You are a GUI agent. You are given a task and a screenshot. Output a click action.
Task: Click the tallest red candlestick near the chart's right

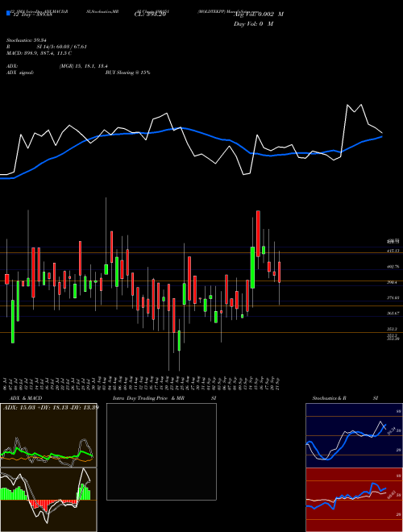point(258,234)
